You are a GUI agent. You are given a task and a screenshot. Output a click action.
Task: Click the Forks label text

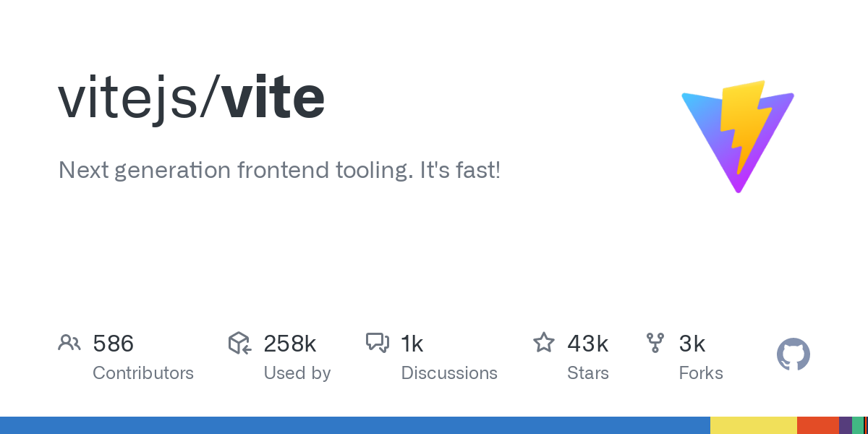(701, 373)
